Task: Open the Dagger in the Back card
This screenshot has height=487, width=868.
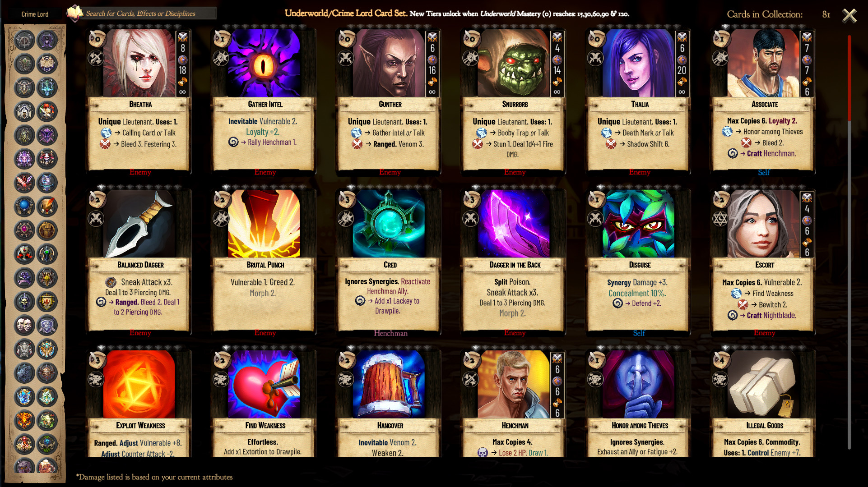Action: point(514,262)
